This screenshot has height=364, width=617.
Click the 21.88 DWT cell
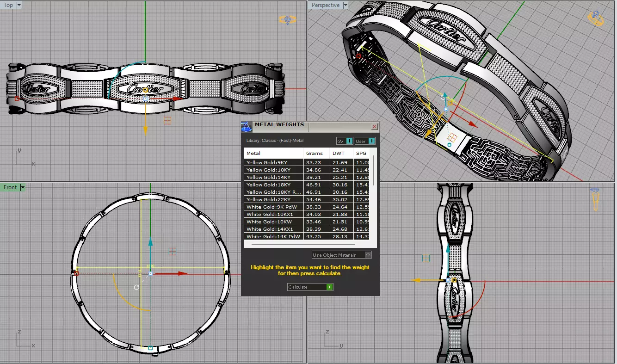pyautogui.click(x=341, y=214)
